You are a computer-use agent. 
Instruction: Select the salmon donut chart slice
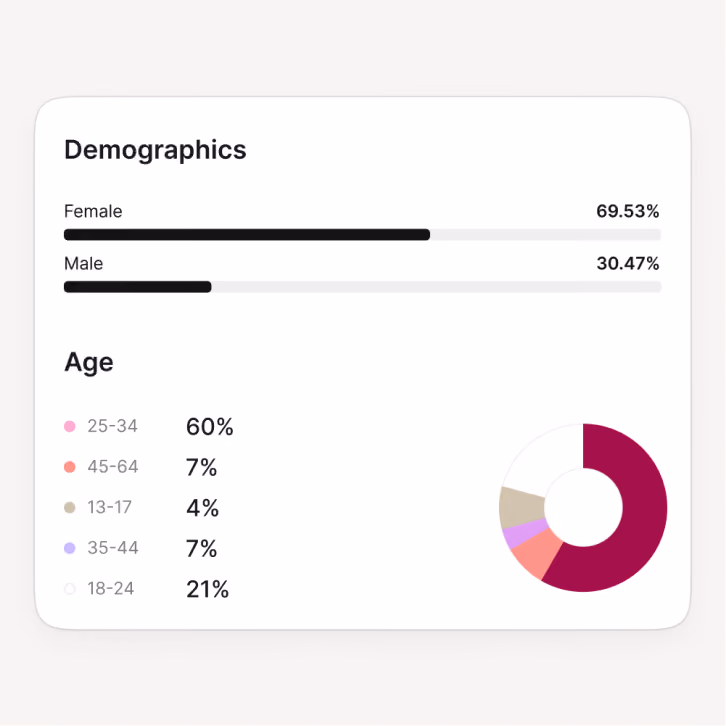[x=537, y=553]
